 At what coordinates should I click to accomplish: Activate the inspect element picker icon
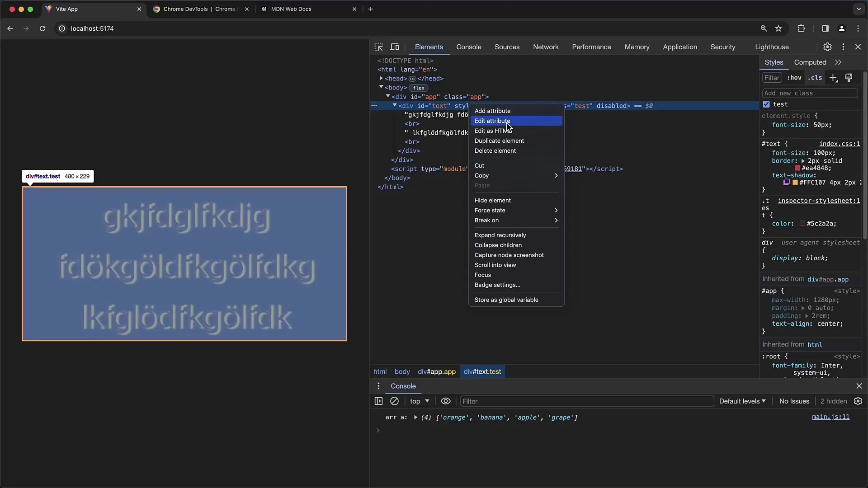(x=379, y=47)
